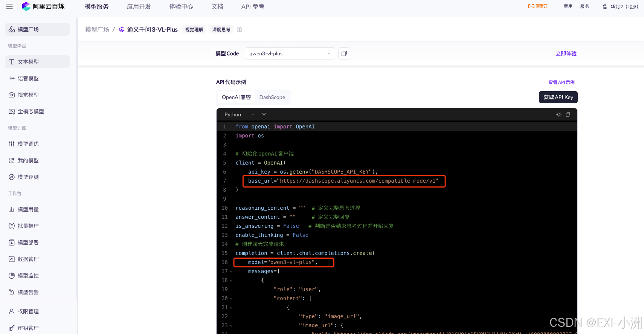644x334 pixels.
Task: Click the 立即体验 link
Action: click(x=566, y=53)
